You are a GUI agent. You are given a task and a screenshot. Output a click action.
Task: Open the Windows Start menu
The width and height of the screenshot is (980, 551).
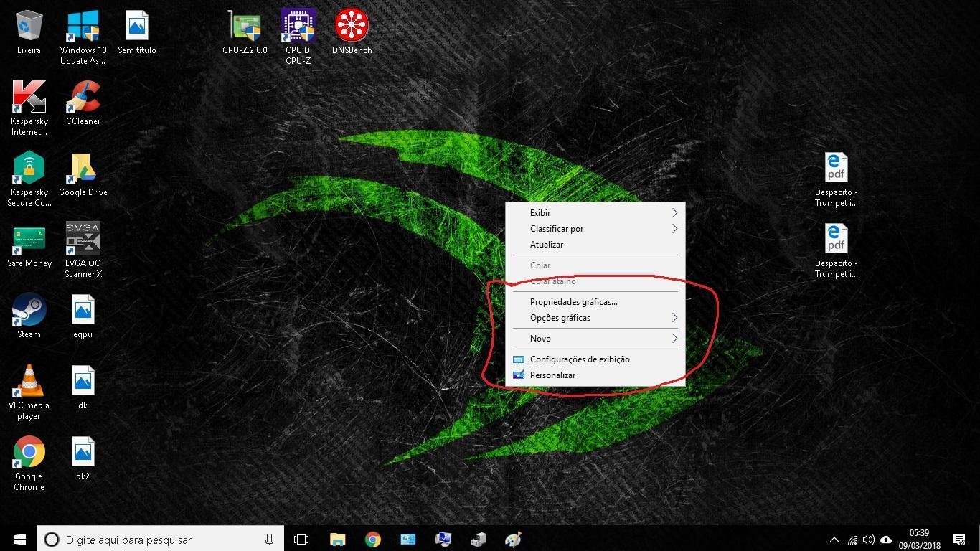coord(19,540)
